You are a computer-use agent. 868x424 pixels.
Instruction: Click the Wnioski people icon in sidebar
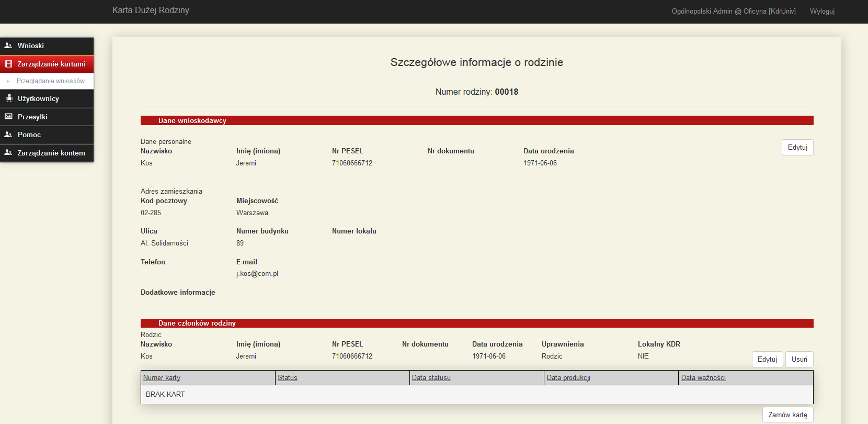8,46
